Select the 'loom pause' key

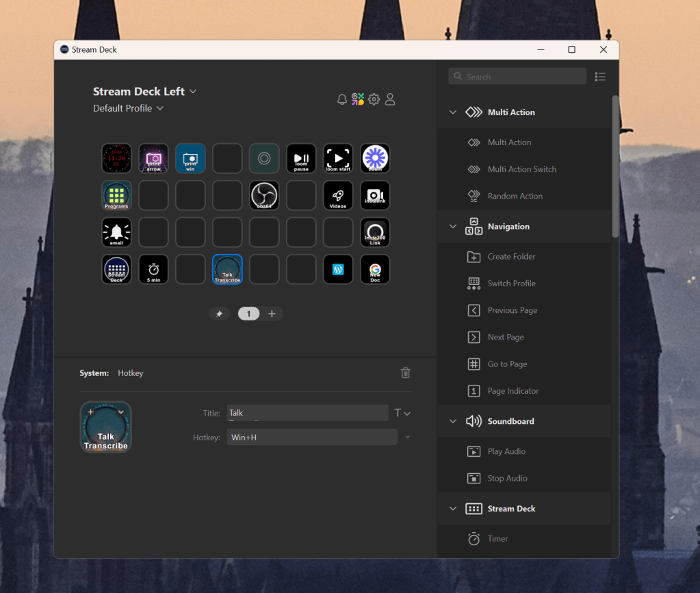point(301,158)
